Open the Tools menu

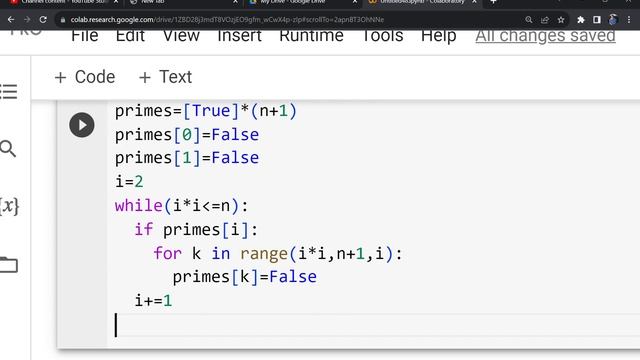(382, 36)
